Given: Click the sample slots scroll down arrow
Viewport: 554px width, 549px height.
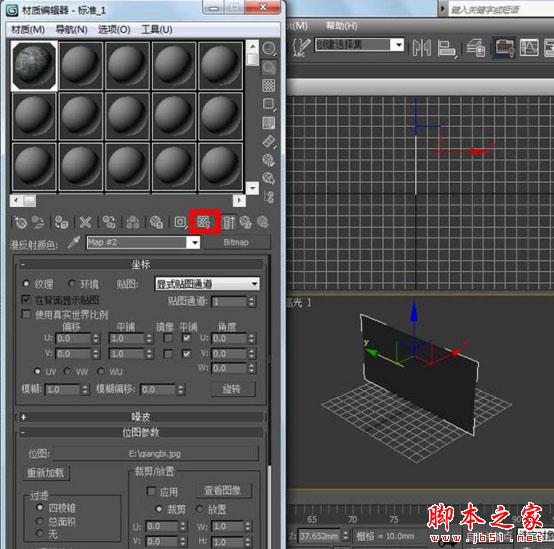Looking at the screenshot, I should [x=252, y=188].
